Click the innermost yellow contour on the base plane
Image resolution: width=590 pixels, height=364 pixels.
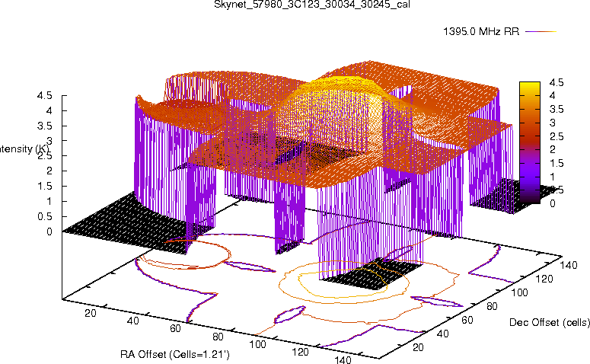click(343, 284)
